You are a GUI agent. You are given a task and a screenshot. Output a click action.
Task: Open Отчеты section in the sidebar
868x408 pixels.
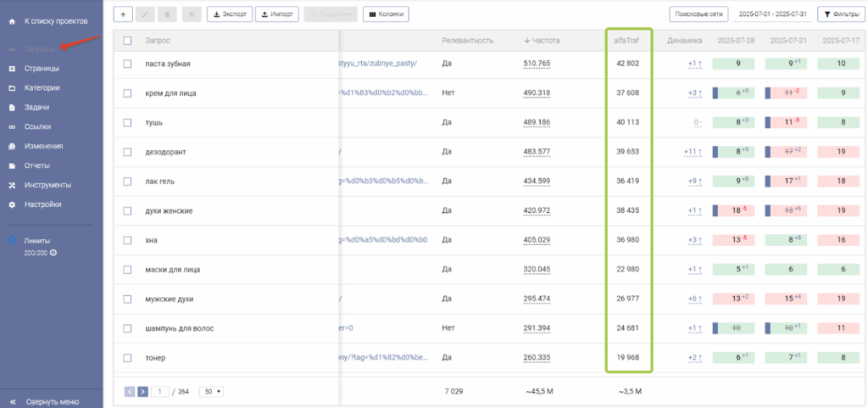(37, 165)
